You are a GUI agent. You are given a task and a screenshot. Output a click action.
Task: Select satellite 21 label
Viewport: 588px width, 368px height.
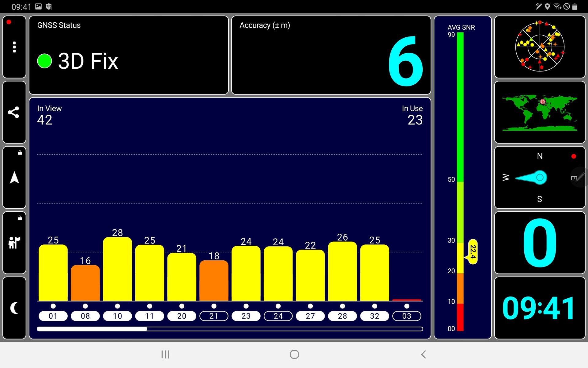point(214,316)
